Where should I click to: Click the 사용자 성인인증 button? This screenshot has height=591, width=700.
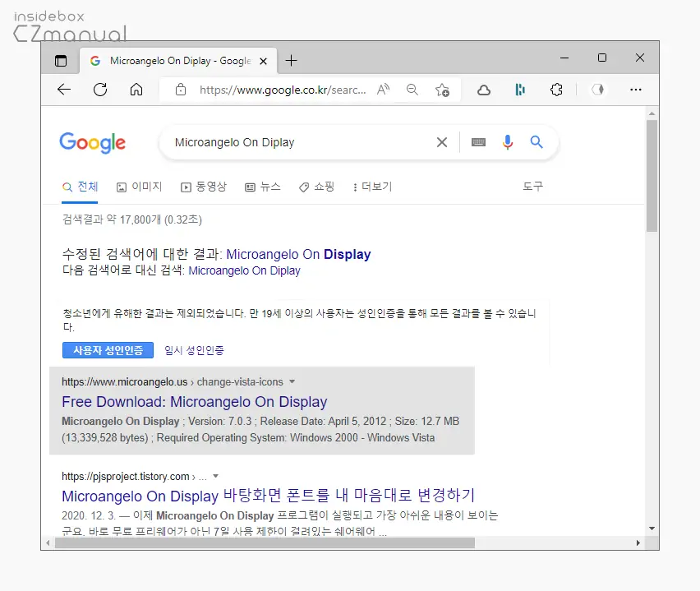108,350
